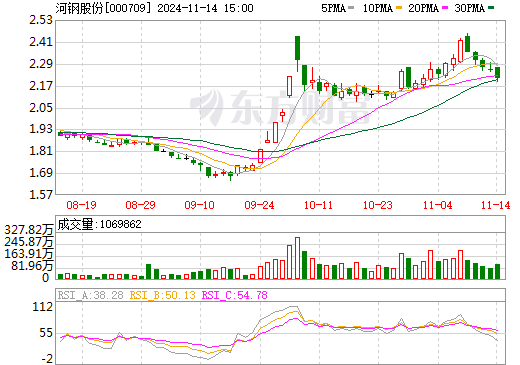Viewport: 520px width, 365px height.
Task: Click the 2.05 price axis label
Action: point(41,107)
